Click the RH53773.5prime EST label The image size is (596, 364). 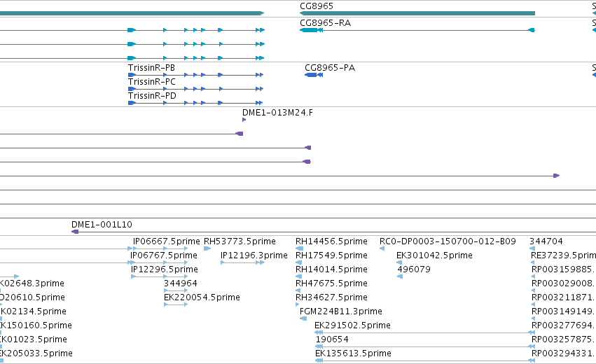click(240, 241)
